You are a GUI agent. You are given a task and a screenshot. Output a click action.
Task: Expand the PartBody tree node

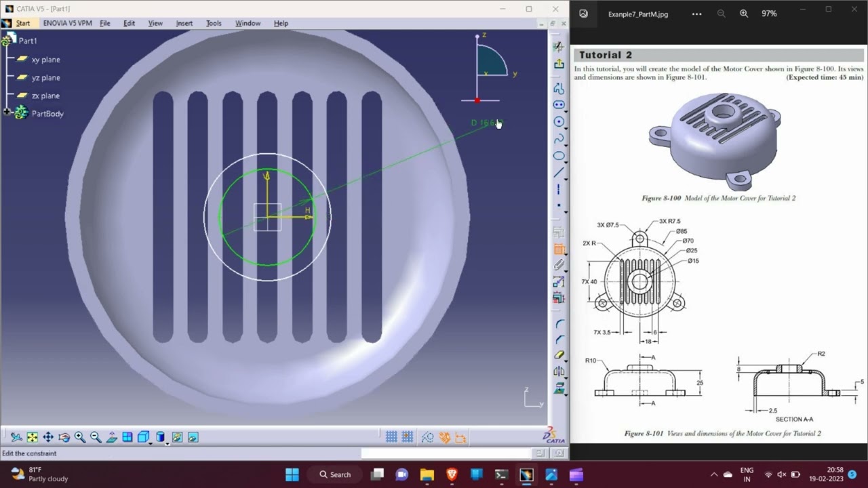click(x=7, y=112)
